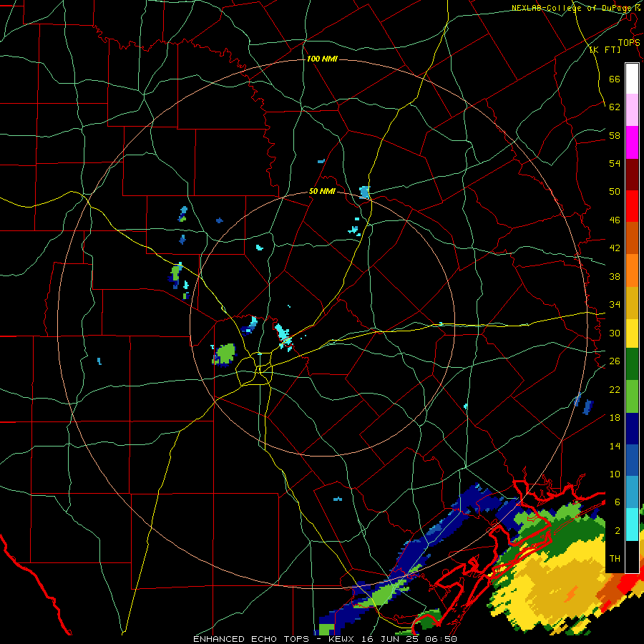The height and width of the screenshot is (644, 644).
Task: Click the "58" legend value
Action: [x=615, y=135]
